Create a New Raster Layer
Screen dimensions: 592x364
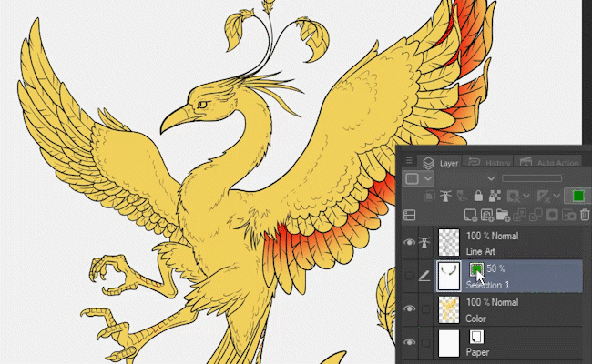point(471,215)
